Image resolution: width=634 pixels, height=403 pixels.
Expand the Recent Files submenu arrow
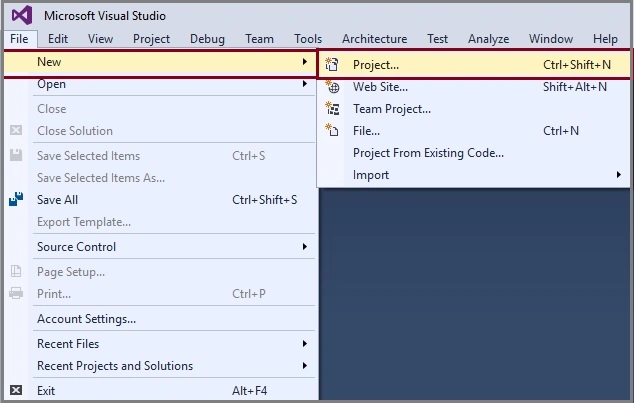(304, 344)
